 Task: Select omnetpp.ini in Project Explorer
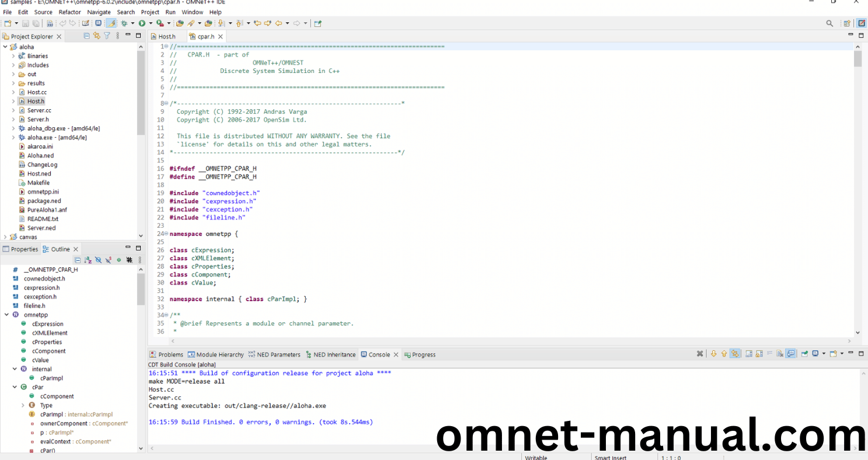(x=43, y=191)
